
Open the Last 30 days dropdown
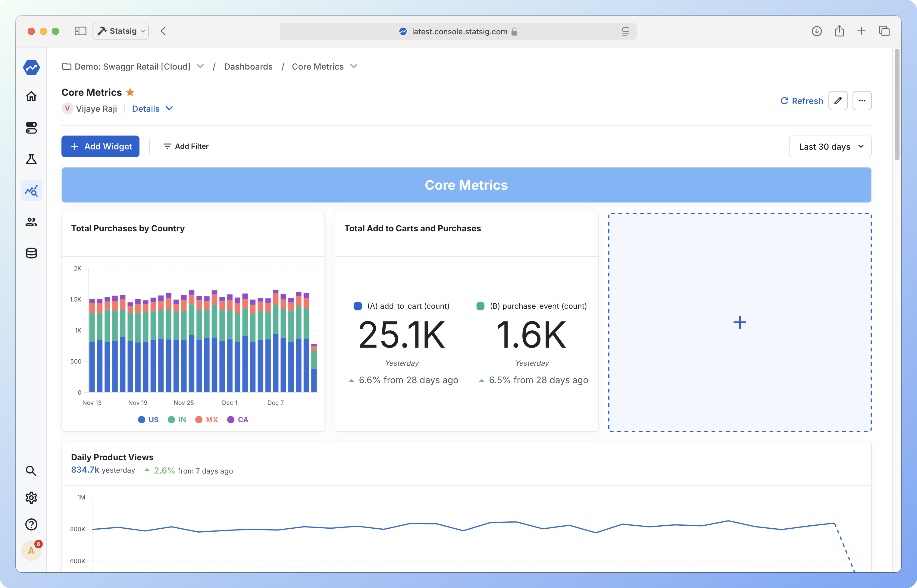[830, 146]
